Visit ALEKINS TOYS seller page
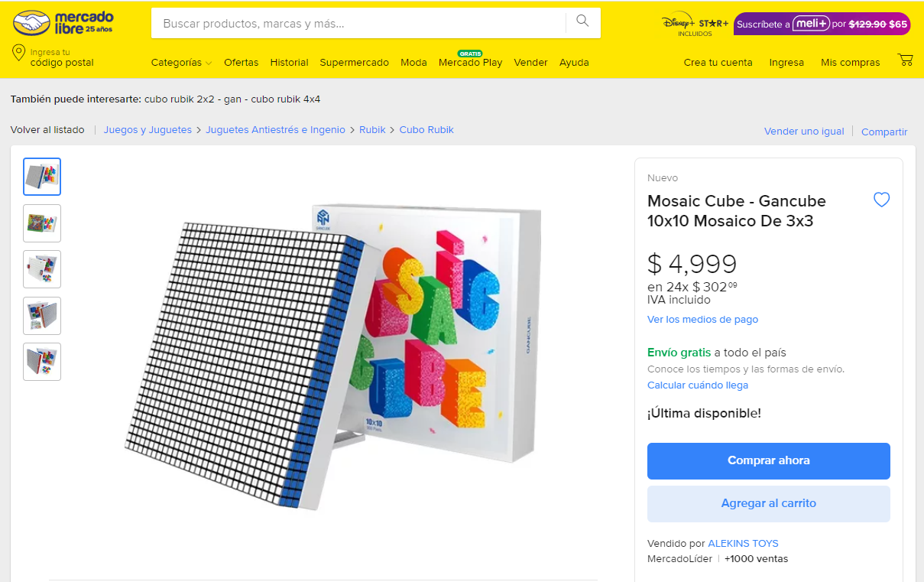The height and width of the screenshot is (582, 924). coord(743,544)
